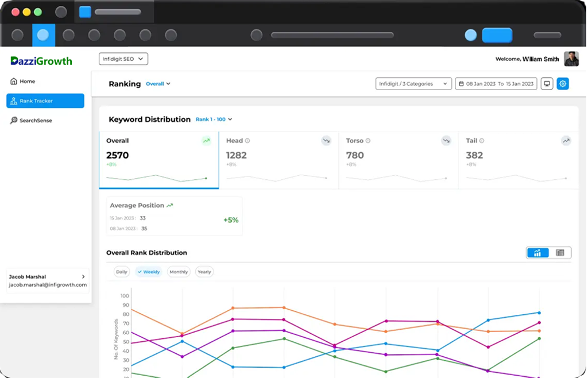588x378 pixels.
Task: Click William Smith's profile avatar
Action: click(571, 59)
